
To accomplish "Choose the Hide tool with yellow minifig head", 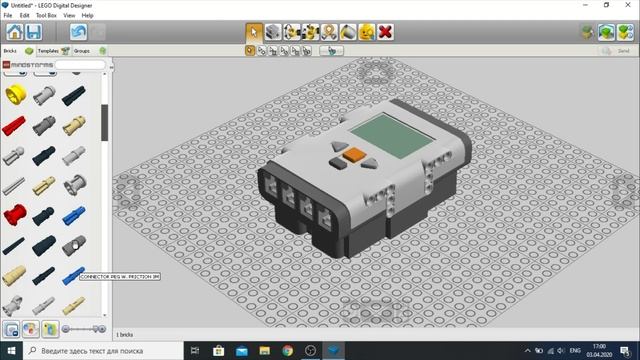I will (367, 32).
